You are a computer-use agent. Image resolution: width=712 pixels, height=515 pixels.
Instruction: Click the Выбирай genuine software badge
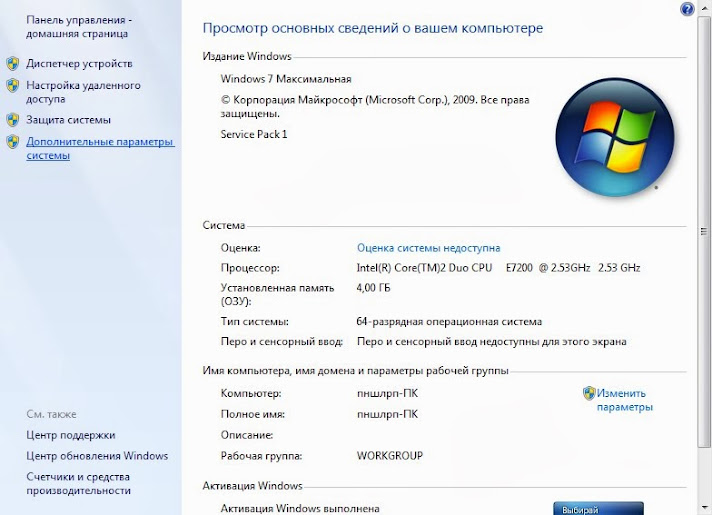[x=598, y=508]
